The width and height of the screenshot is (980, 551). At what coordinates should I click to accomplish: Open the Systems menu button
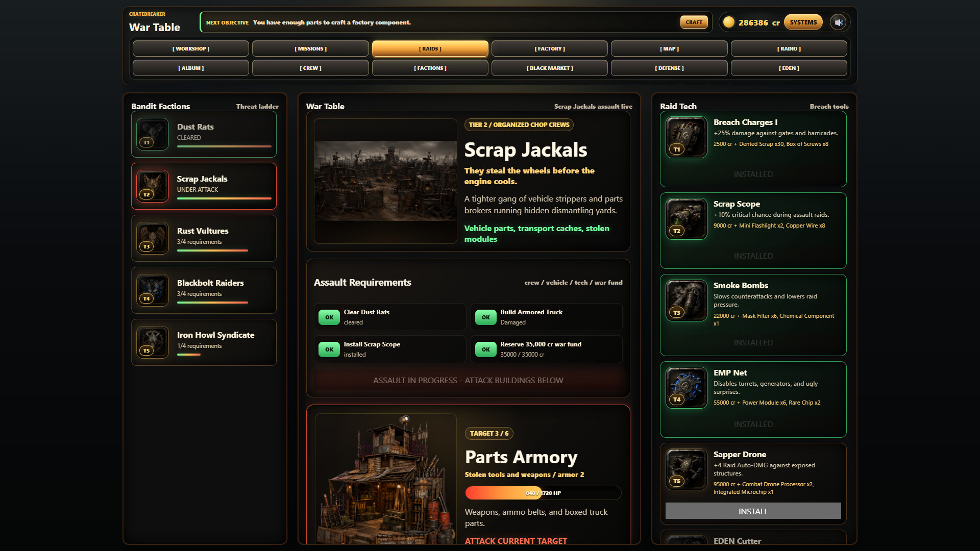click(x=803, y=22)
